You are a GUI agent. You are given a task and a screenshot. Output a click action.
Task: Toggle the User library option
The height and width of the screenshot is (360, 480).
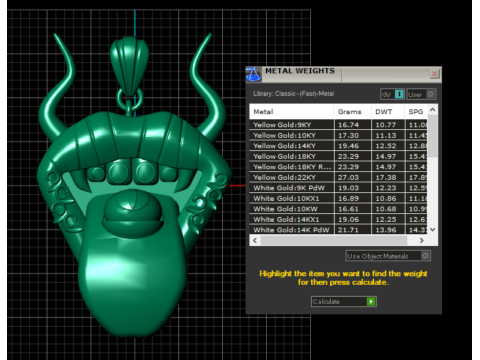click(421, 94)
